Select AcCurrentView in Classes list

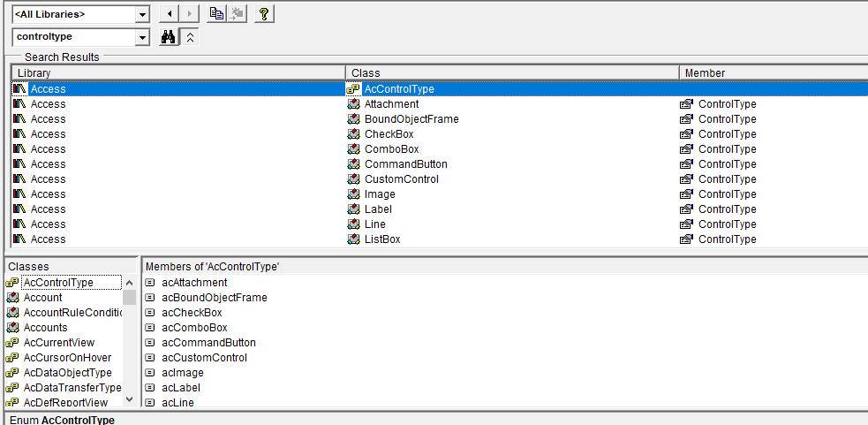coord(58,343)
